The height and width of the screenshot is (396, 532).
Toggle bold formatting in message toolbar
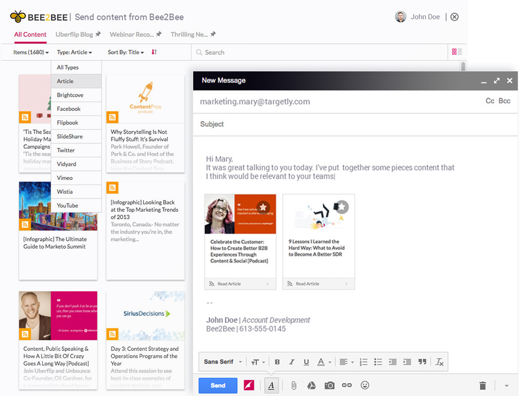(x=277, y=362)
